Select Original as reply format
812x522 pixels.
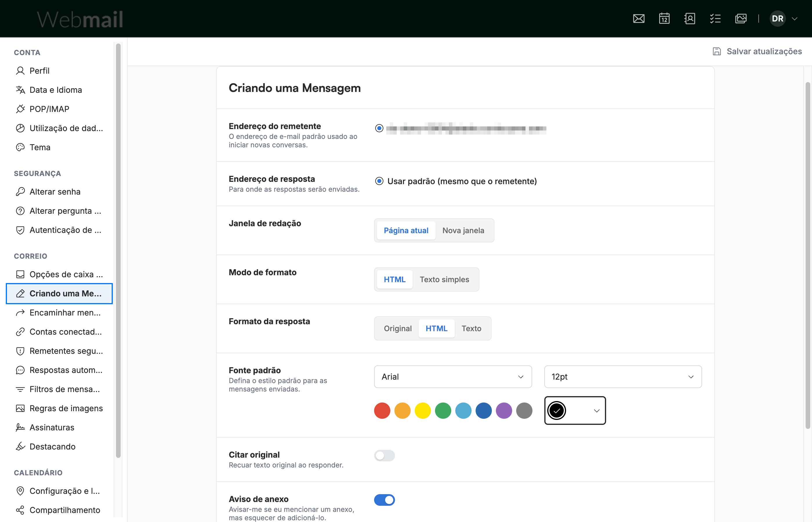[x=398, y=329]
